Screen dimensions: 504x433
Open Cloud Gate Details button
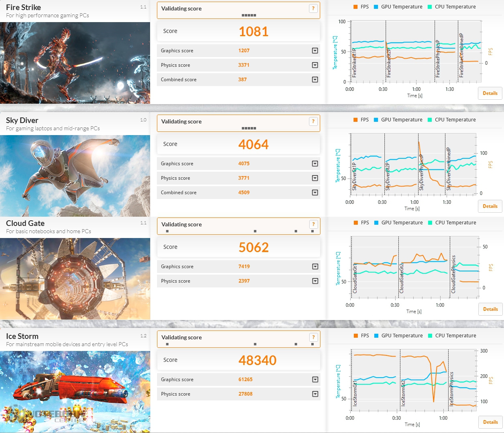(490, 309)
